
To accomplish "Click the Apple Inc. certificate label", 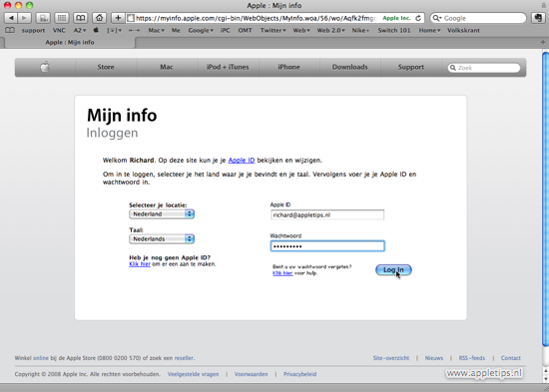I will point(396,18).
